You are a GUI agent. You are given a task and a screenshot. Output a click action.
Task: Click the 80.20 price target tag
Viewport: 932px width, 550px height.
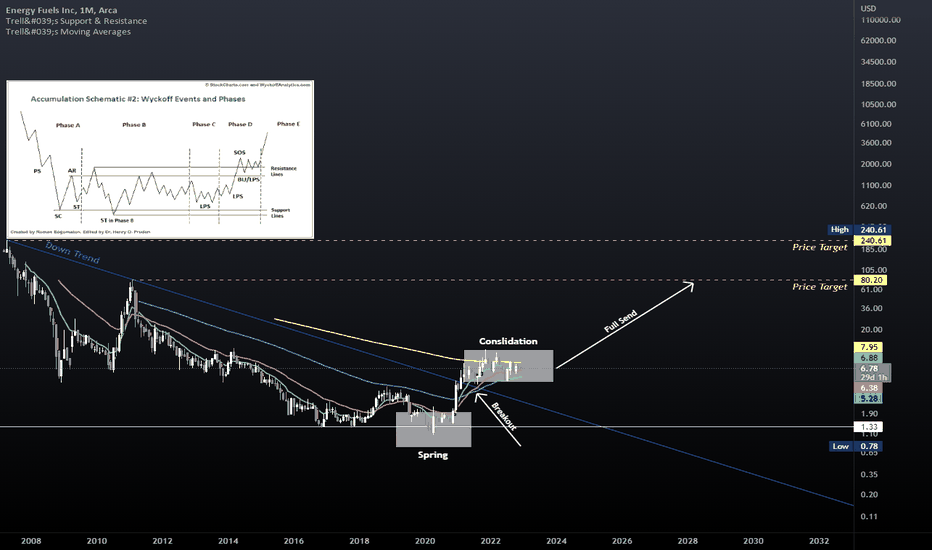(871, 280)
